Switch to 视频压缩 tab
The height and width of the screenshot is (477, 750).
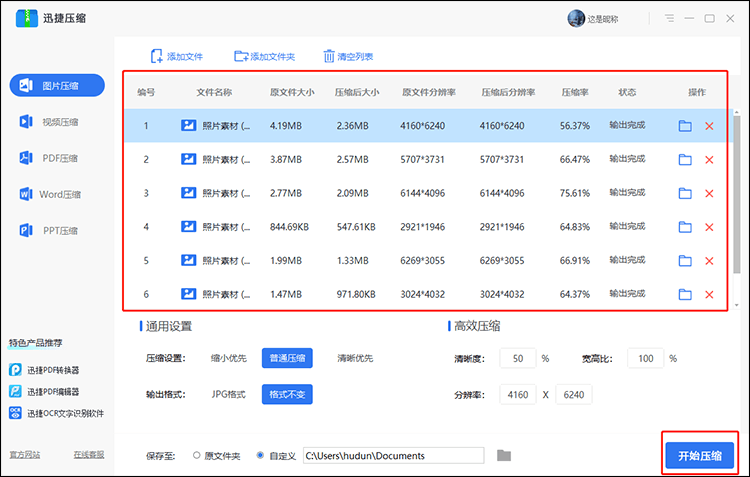[x=58, y=122]
